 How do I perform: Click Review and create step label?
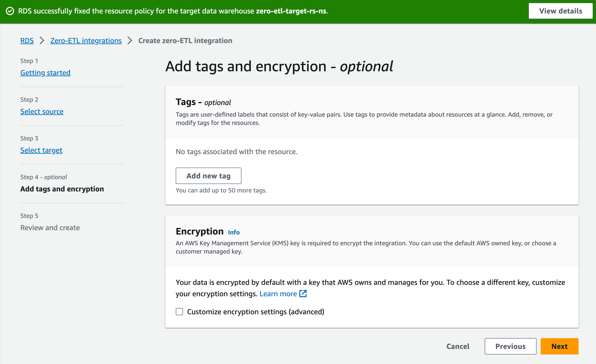(x=50, y=228)
